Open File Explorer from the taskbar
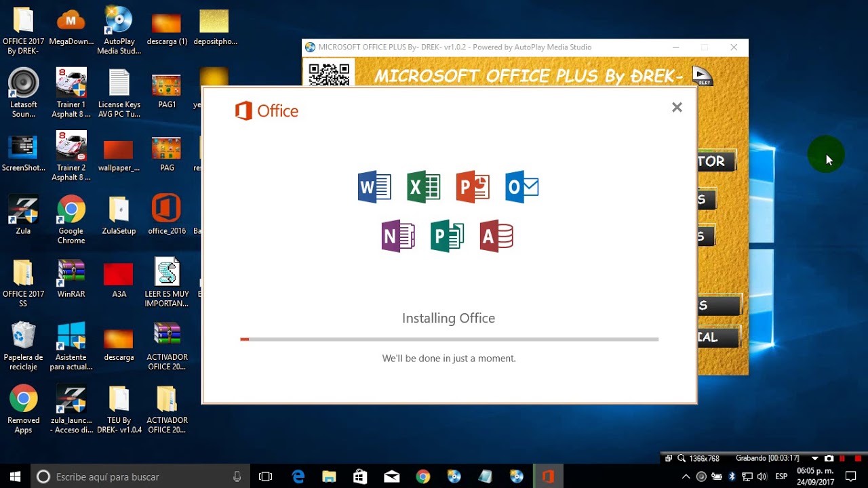 coord(329,476)
